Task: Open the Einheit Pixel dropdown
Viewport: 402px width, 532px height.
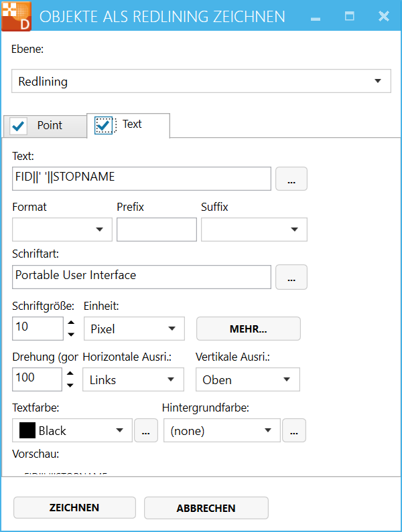Action: click(133, 329)
